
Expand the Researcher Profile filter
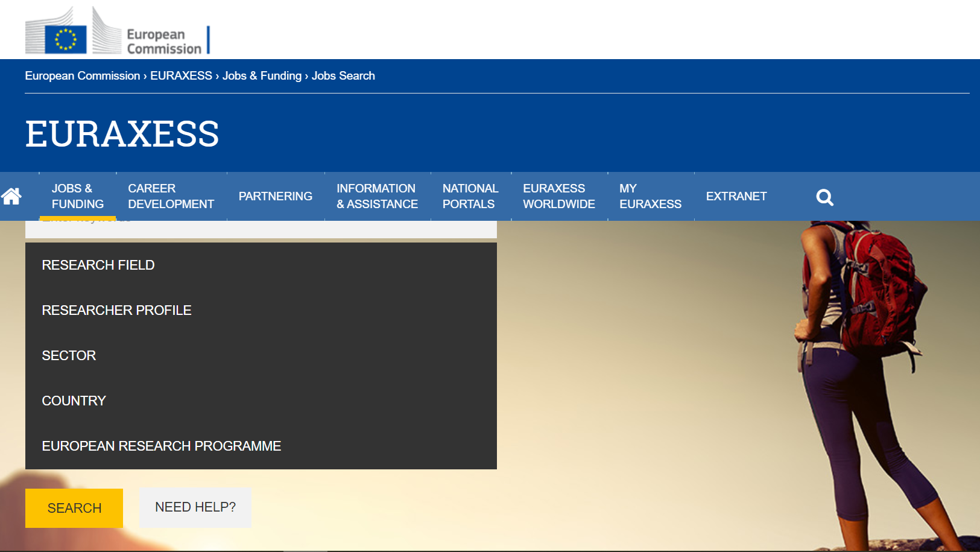[261, 311]
